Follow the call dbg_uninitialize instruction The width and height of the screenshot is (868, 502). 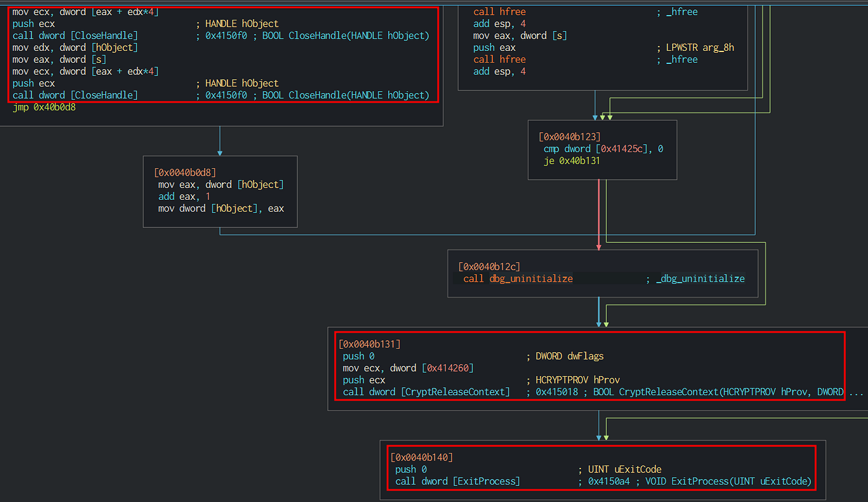[x=518, y=279]
